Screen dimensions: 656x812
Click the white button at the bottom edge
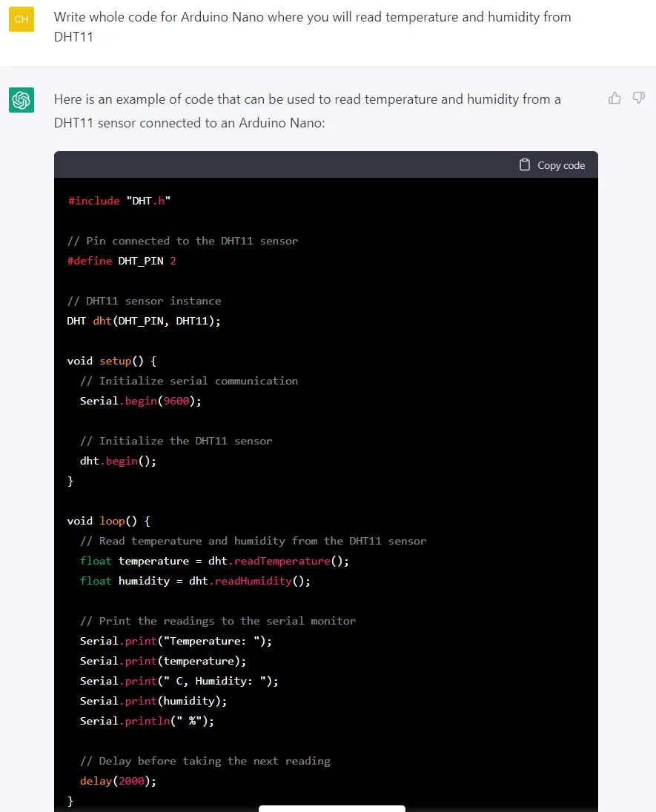(x=331, y=808)
